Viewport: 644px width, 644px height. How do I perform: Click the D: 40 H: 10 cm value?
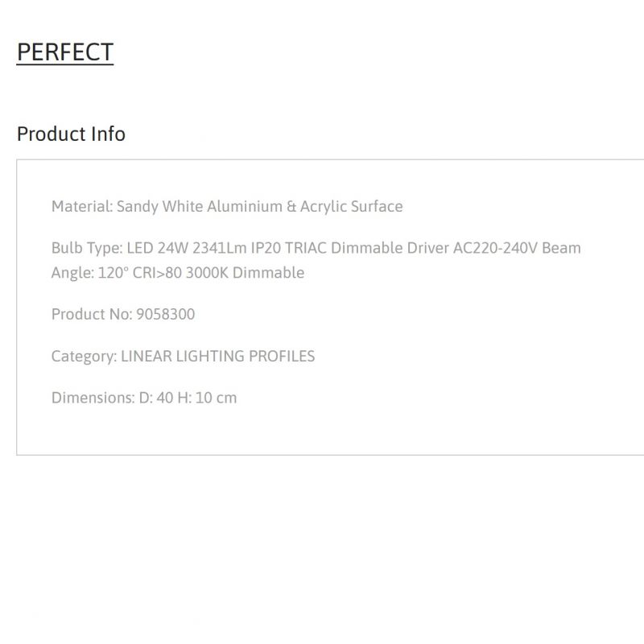[188, 398]
